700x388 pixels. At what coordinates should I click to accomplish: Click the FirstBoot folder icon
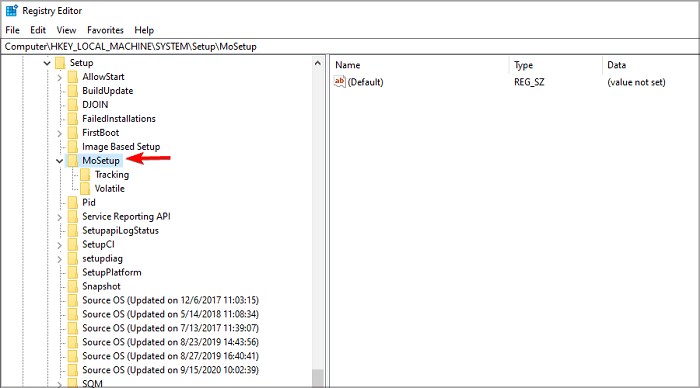pos(73,133)
